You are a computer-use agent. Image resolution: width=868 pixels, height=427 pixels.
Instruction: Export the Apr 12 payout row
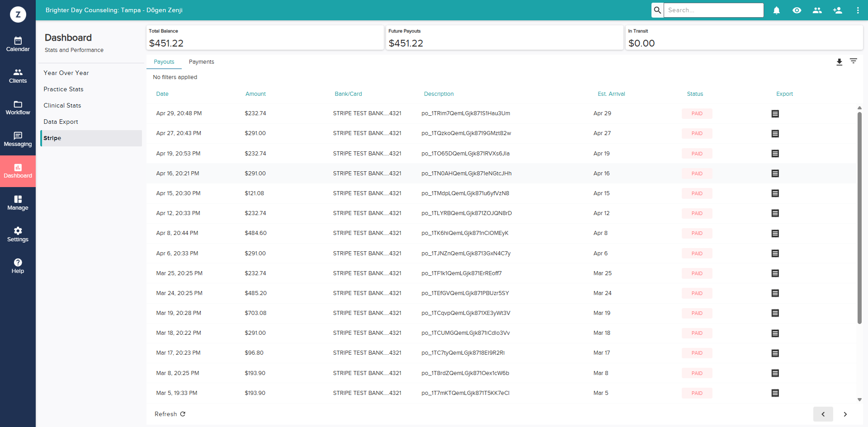click(x=775, y=213)
